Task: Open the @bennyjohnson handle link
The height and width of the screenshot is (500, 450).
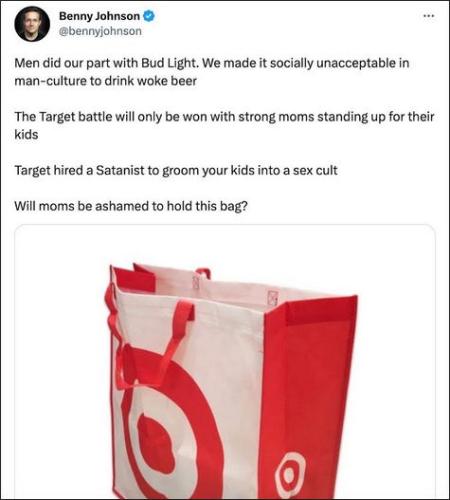Action: pos(100,31)
